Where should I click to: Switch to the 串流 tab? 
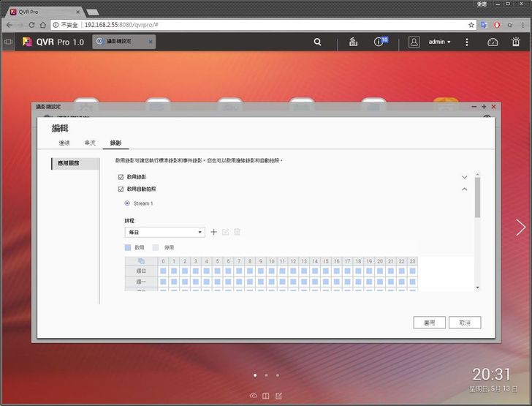point(90,143)
